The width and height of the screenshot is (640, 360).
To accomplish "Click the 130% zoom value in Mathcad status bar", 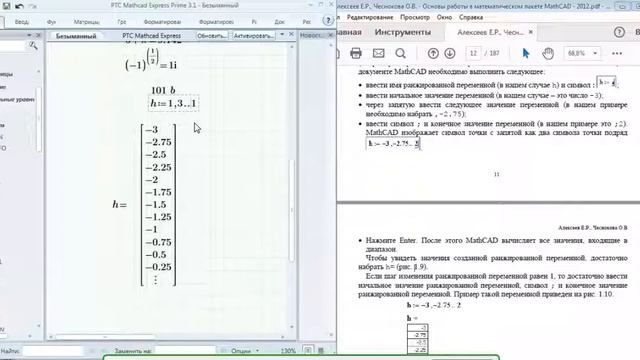I will pos(288,351).
